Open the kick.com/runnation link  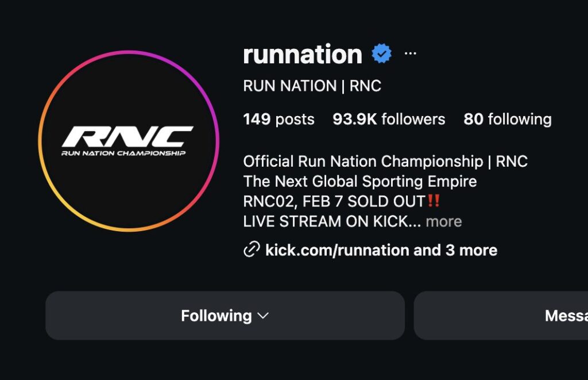coord(337,250)
